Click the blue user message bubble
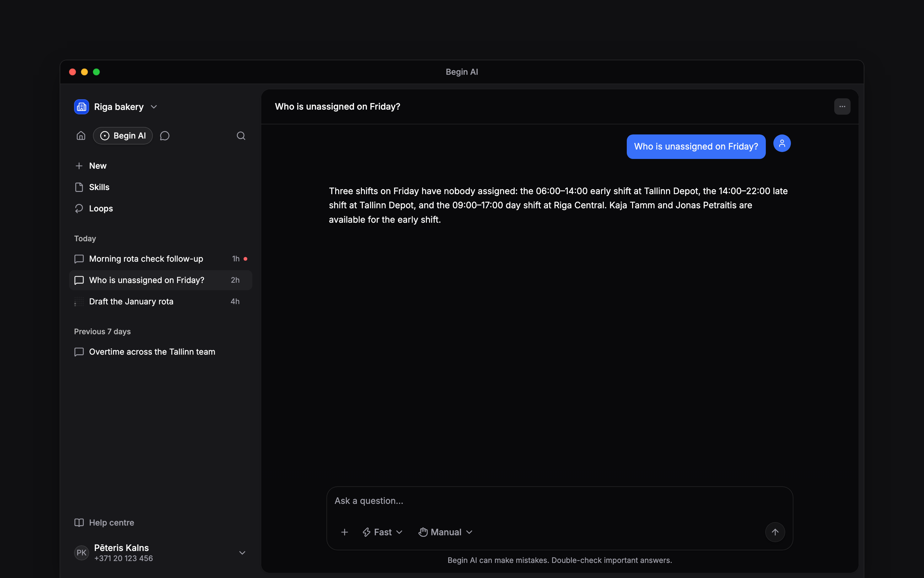 point(696,146)
